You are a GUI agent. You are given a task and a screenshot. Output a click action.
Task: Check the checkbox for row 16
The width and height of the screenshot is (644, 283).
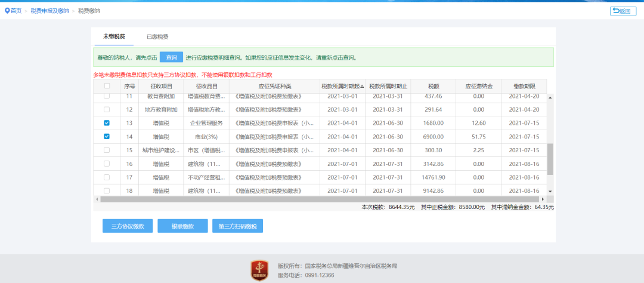[107, 163]
